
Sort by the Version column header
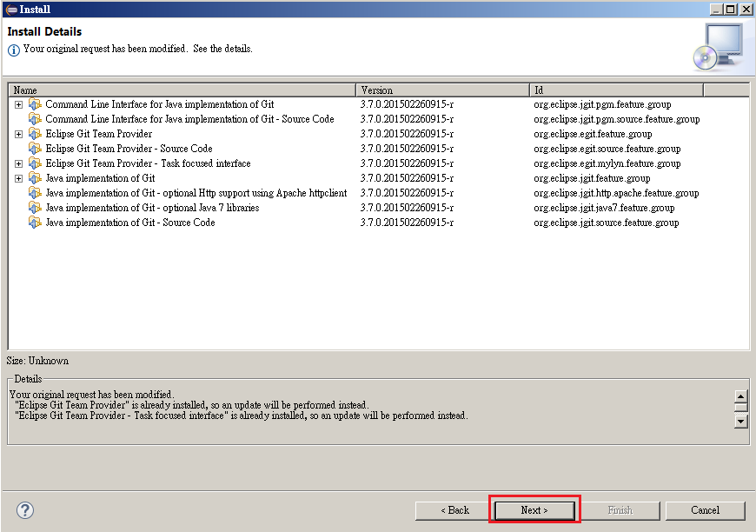[442, 90]
